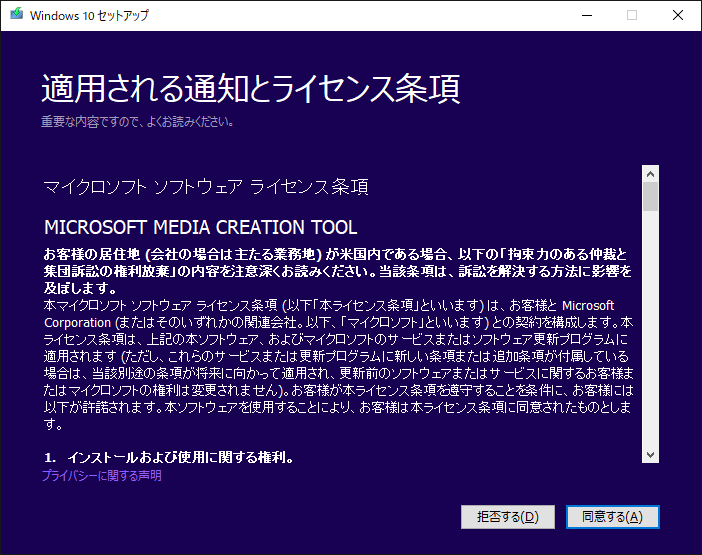Image resolution: width=702 pixels, height=555 pixels.
Task: Click the text MICROSOFT MEDIA CREATION TOOL
Action: 201,227
